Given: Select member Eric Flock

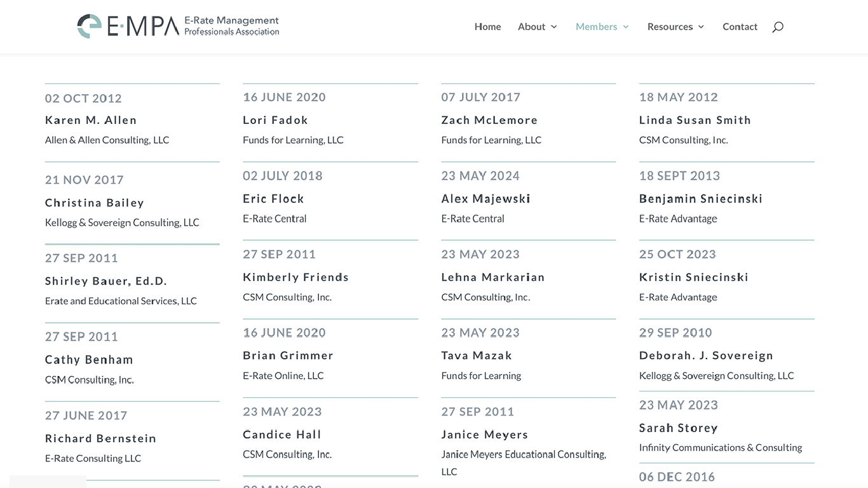Looking at the screenshot, I should point(273,199).
